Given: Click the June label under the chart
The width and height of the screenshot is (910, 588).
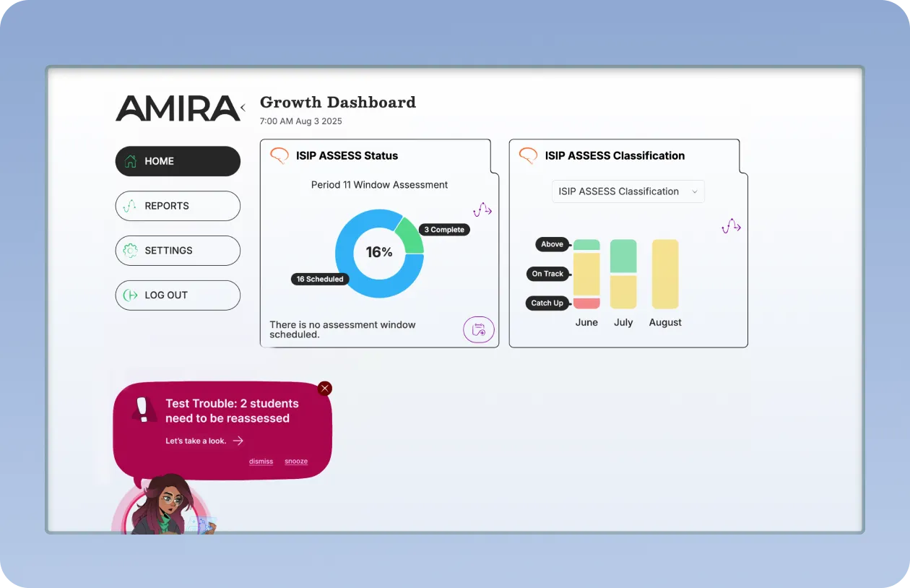Looking at the screenshot, I should (586, 323).
